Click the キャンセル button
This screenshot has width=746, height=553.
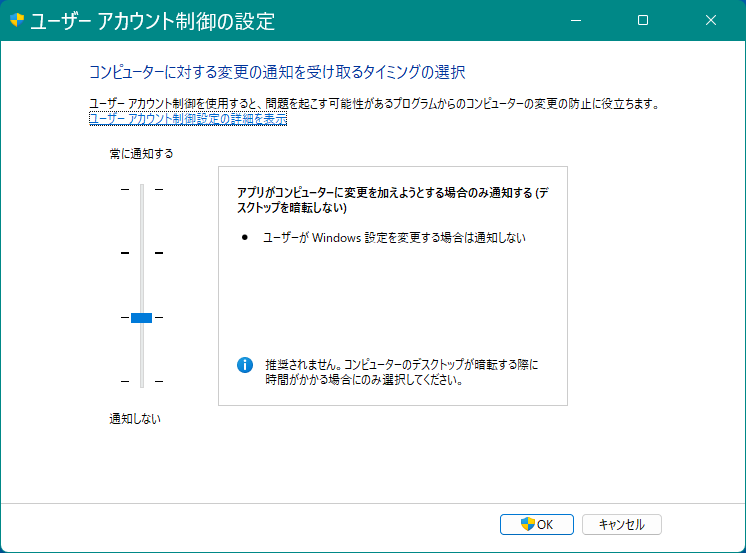click(621, 524)
